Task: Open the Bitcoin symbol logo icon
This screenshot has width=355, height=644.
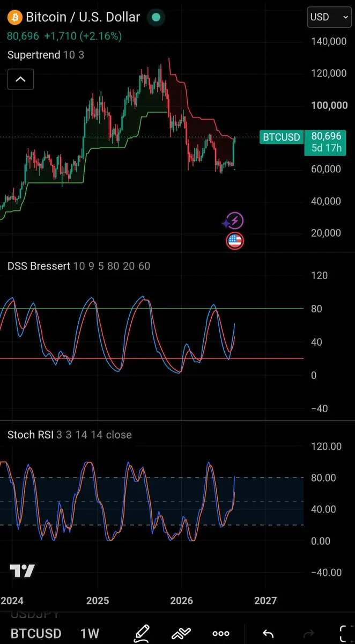Action: pyautogui.click(x=15, y=17)
